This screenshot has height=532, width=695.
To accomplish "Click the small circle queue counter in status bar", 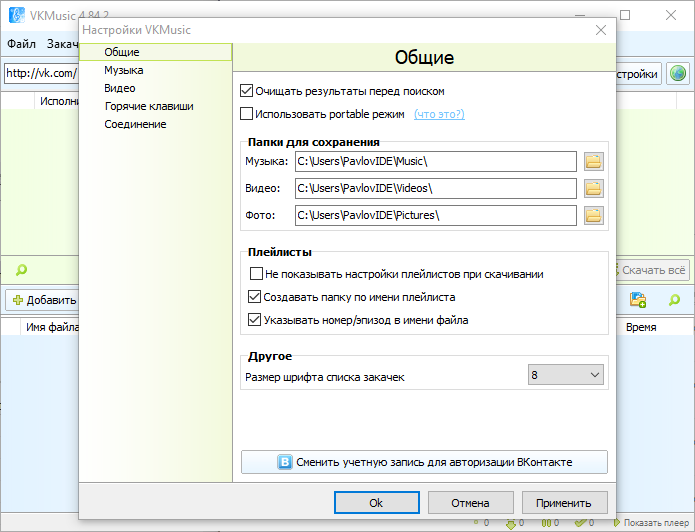I will pyautogui.click(x=476, y=523).
